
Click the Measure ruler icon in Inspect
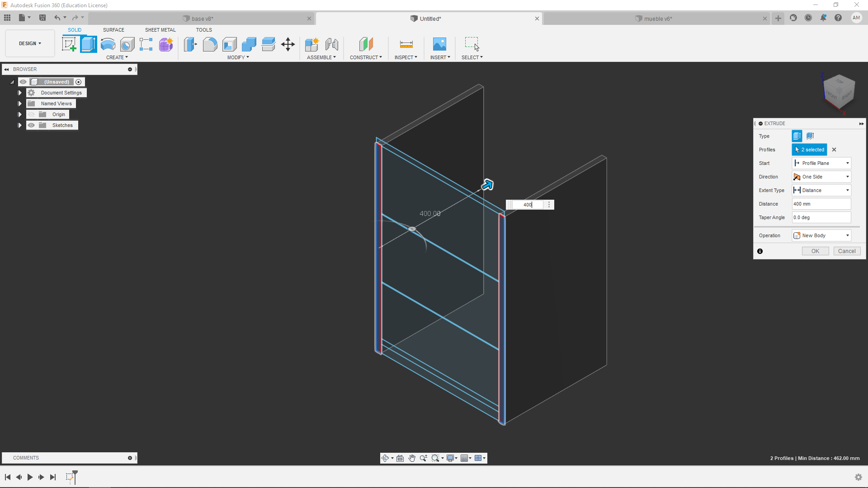(406, 44)
